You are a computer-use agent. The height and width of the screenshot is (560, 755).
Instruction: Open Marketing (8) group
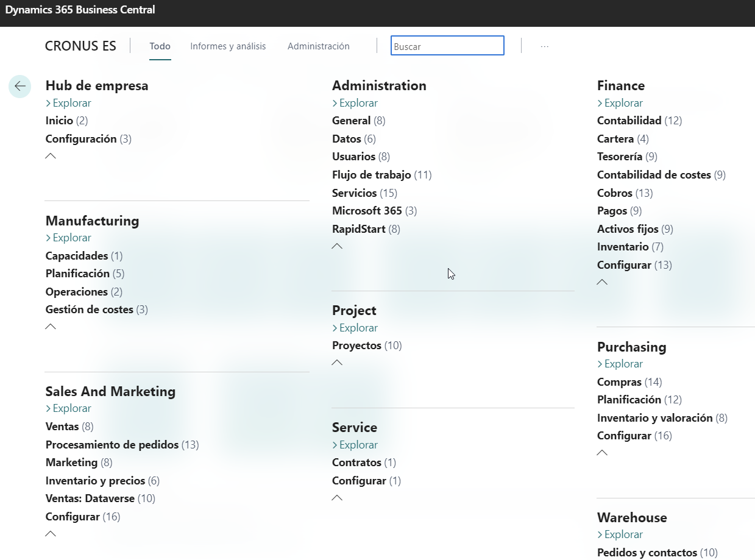[x=79, y=463]
